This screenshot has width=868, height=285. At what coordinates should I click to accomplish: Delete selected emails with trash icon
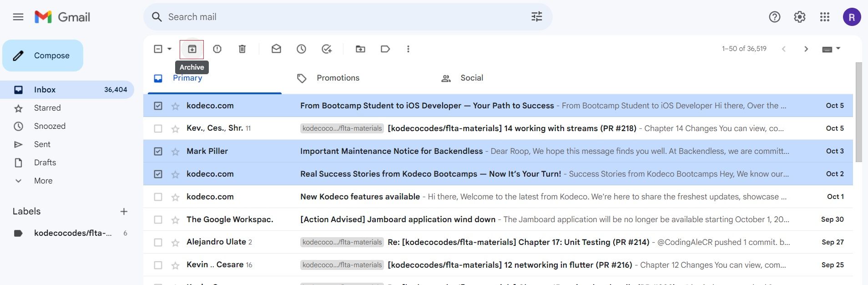point(242,49)
